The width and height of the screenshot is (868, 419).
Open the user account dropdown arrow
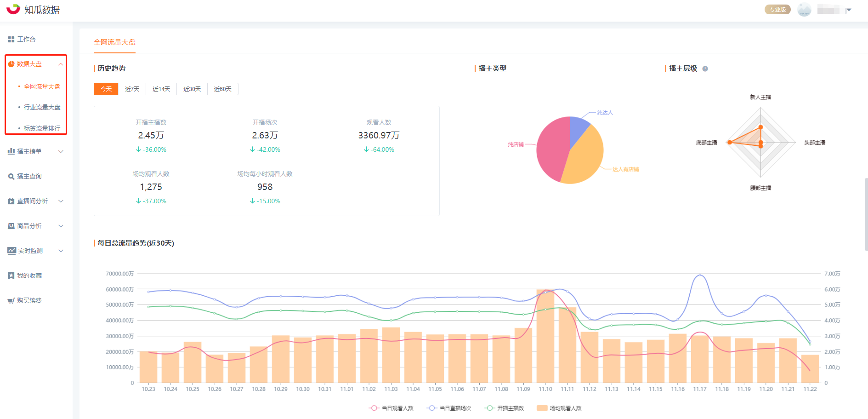point(849,10)
